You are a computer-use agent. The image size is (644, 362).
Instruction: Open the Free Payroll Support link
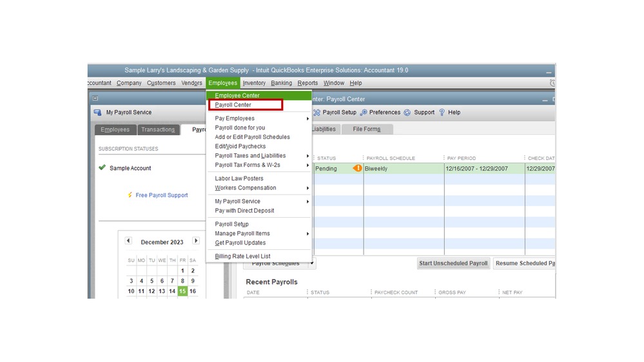(162, 195)
